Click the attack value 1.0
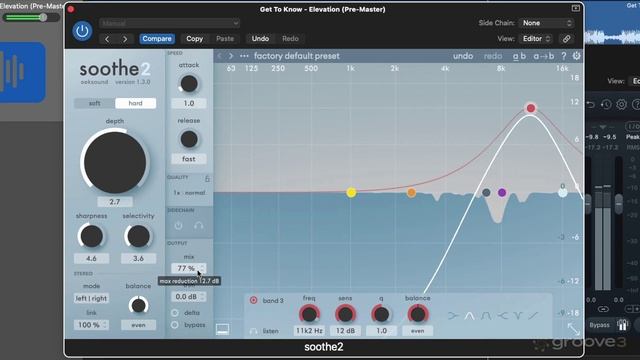 click(189, 103)
